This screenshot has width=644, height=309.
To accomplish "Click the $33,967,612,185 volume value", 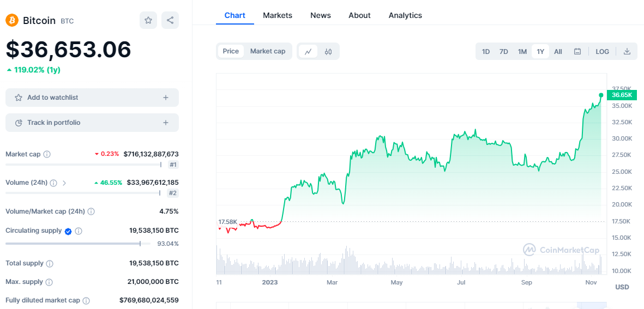I will click(153, 183).
